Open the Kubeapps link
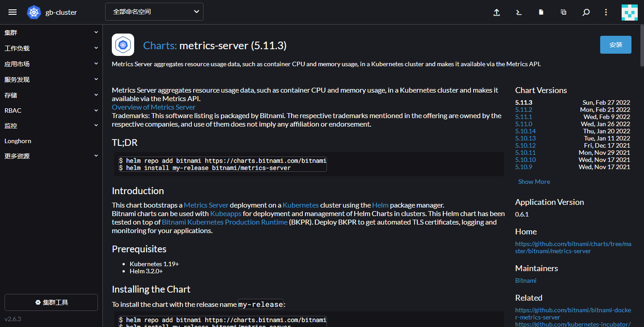This screenshot has width=644, height=327. [x=225, y=213]
